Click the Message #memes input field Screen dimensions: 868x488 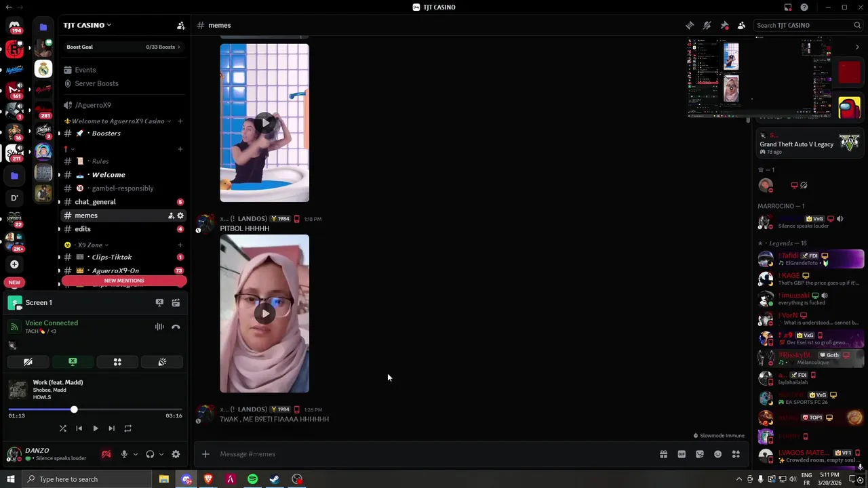(x=434, y=454)
